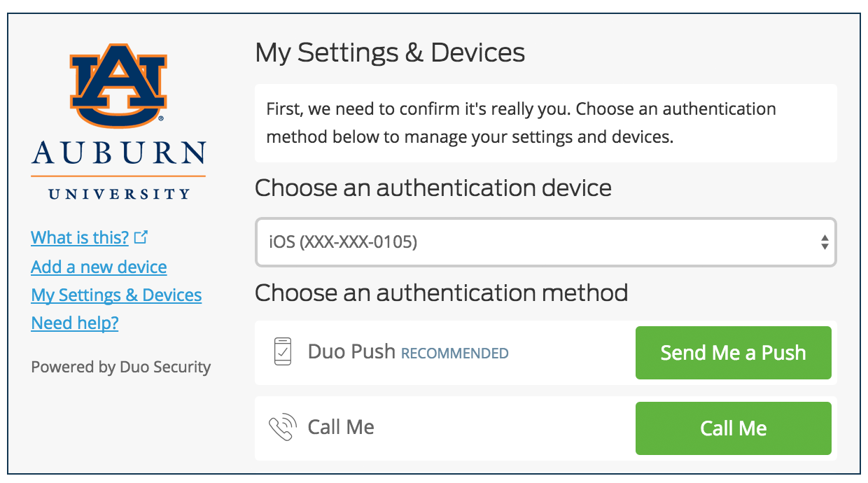Click the "Need help?" link

(75, 323)
